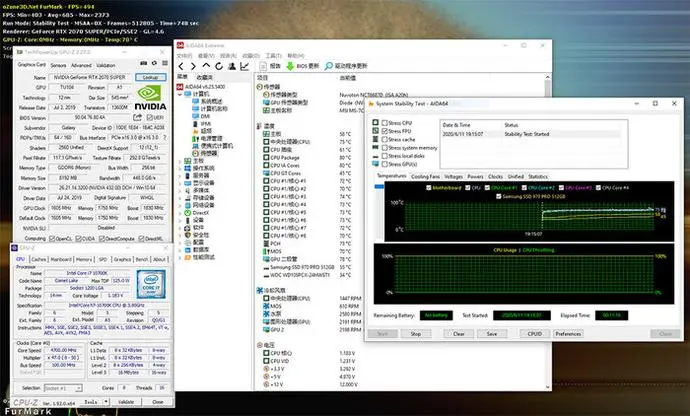Stop the stability test

[x=416, y=334]
